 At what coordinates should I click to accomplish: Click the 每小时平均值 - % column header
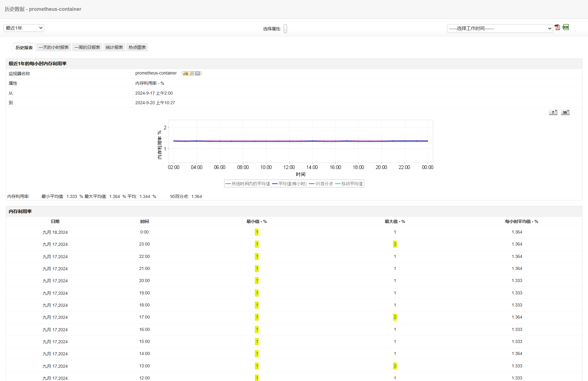click(521, 221)
